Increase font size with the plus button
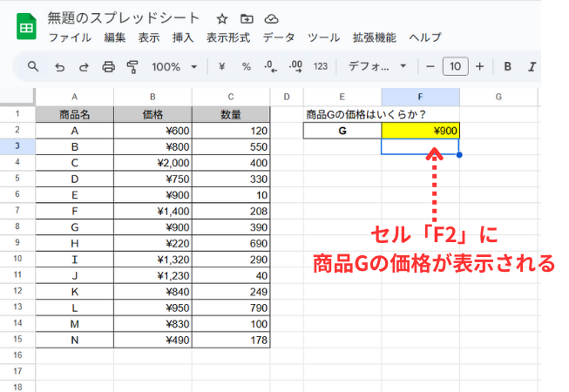 (479, 66)
